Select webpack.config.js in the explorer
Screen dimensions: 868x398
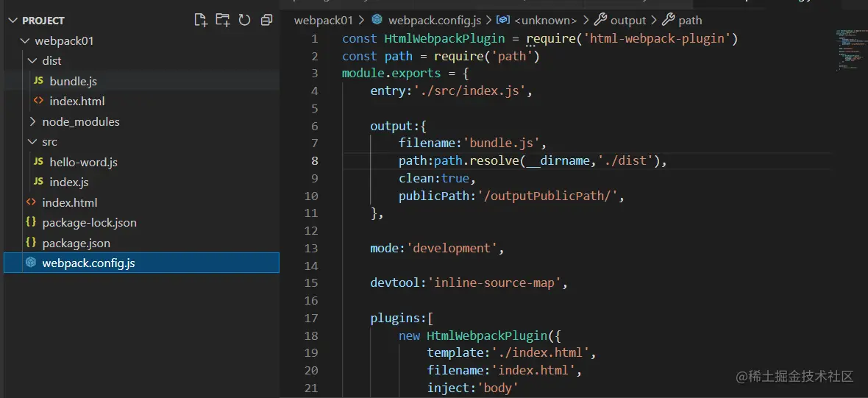(141, 263)
